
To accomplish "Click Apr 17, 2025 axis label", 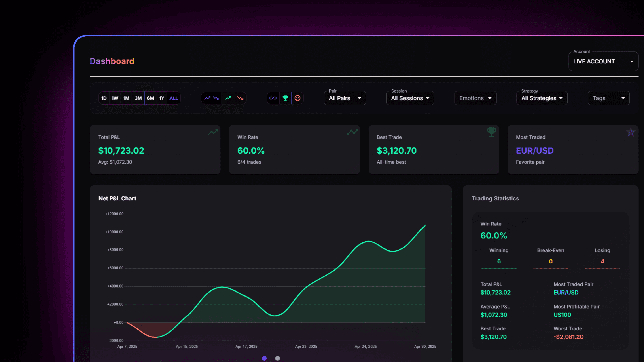I will pyautogui.click(x=246, y=347).
